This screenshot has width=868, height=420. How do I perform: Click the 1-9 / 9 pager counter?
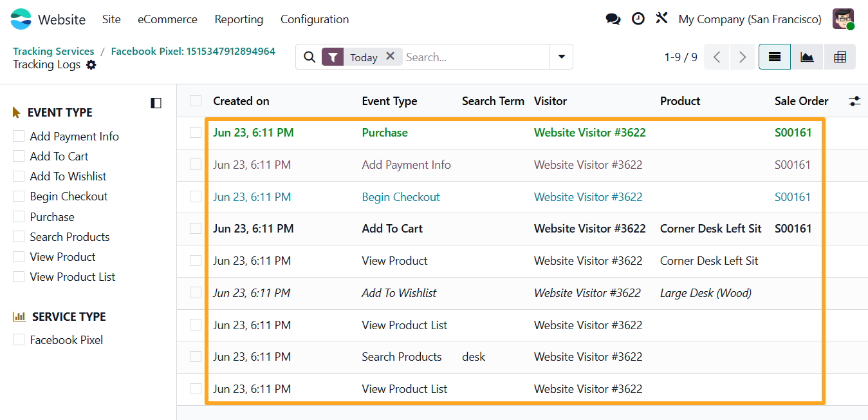[x=681, y=57]
